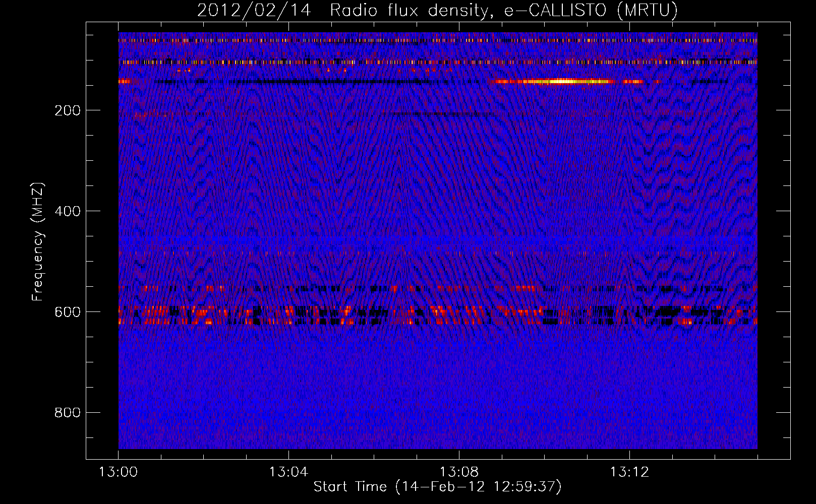Click the '200' frequency tick label
Viewport: 816px width, 504px height.
coord(68,110)
